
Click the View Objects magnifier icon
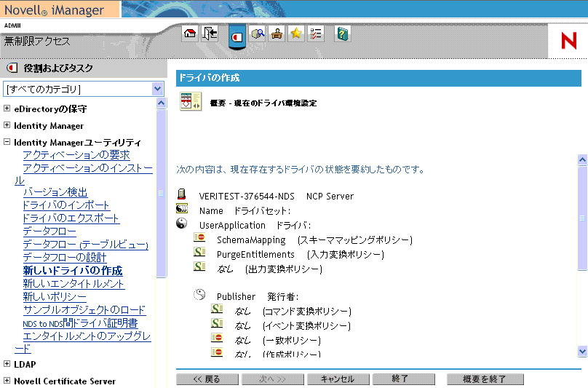257,33
